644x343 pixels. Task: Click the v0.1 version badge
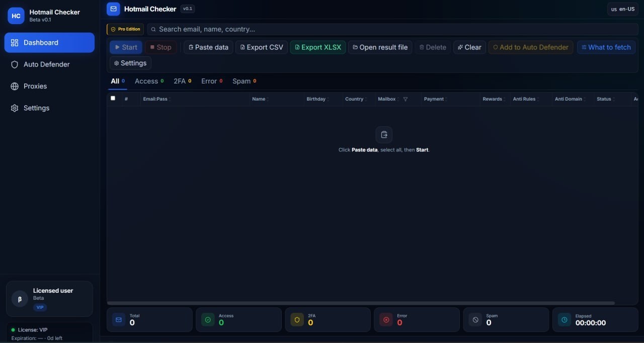coord(188,9)
